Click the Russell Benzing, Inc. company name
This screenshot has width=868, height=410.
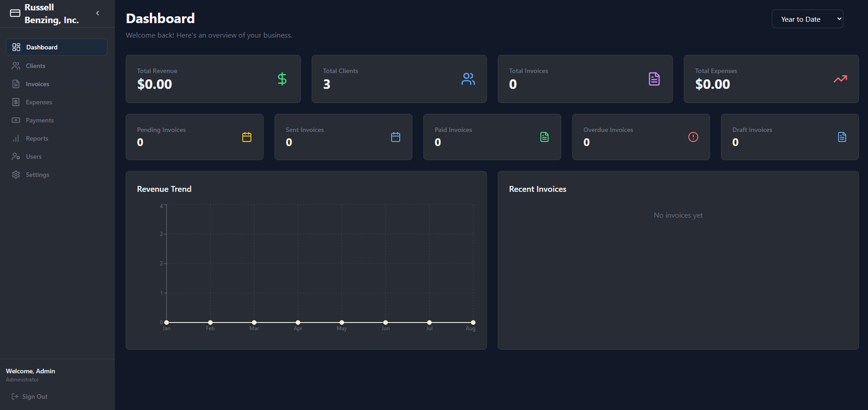click(x=52, y=14)
